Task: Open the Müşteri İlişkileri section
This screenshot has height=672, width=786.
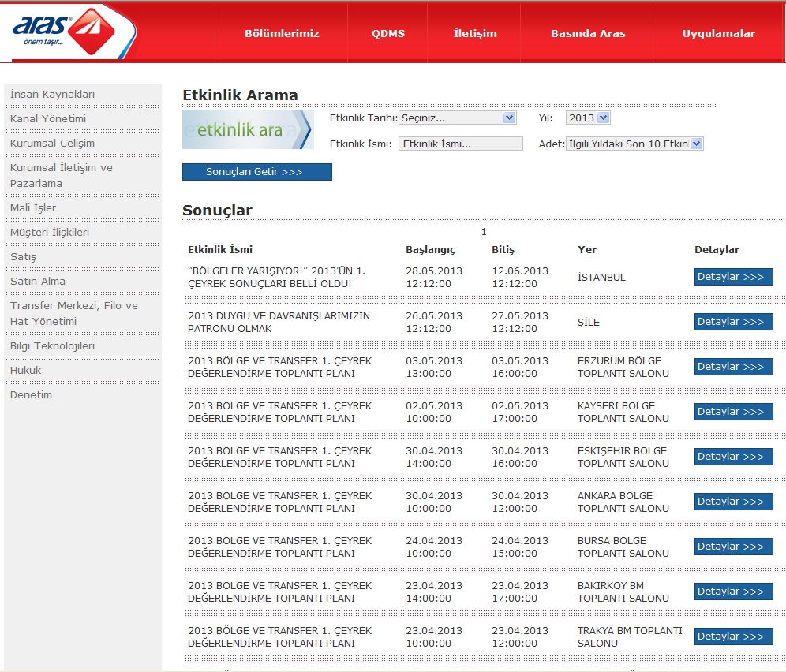Action: 50,233
